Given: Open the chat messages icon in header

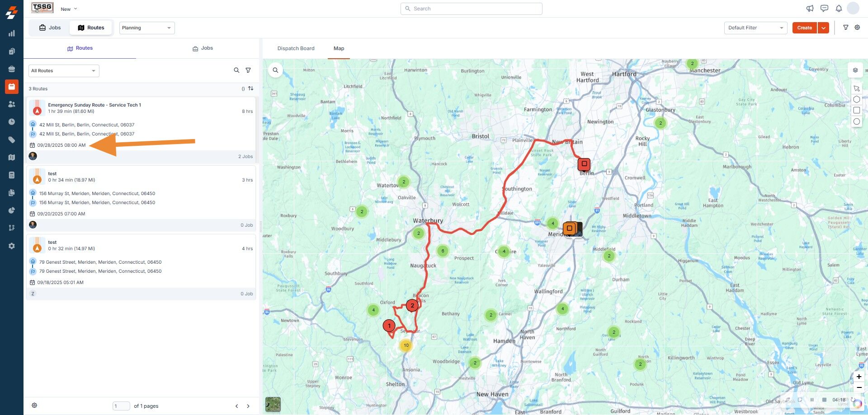Looking at the screenshot, I should (824, 9).
